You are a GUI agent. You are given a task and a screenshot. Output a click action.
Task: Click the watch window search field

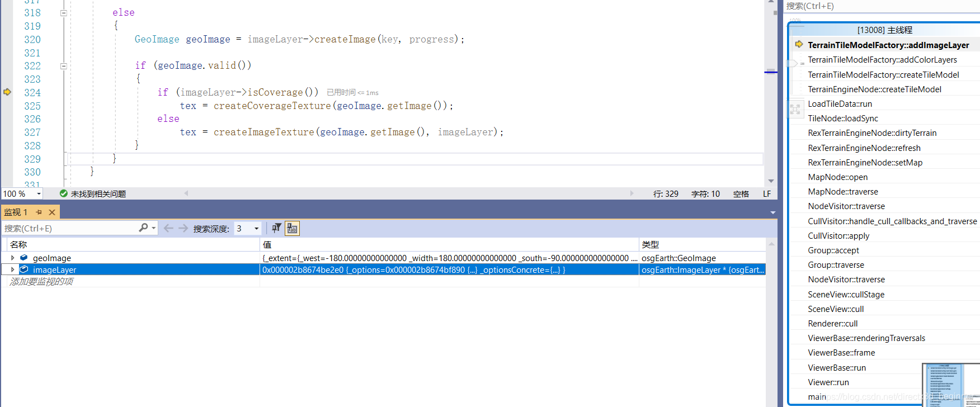tap(70, 228)
